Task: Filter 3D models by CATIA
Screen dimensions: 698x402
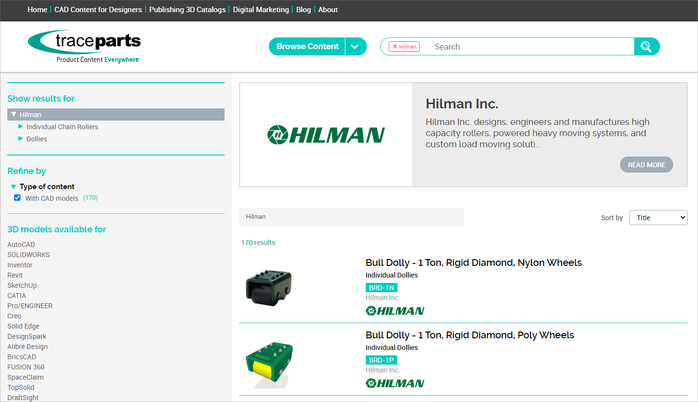Action: pos(16,296)
